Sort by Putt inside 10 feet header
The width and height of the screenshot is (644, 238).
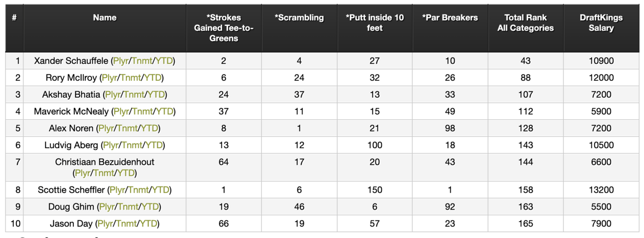click(x=374, y=23)
